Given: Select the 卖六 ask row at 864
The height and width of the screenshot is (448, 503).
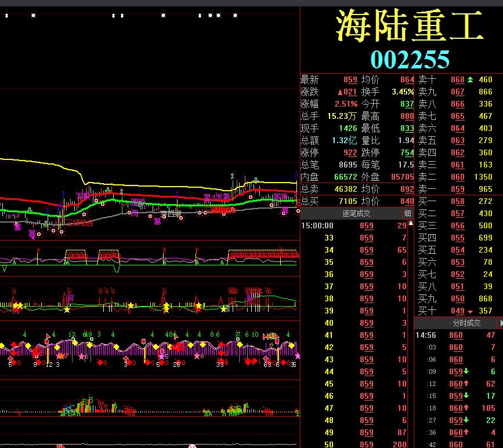Looking at the screenshot, I should click(x=459, y=128).
